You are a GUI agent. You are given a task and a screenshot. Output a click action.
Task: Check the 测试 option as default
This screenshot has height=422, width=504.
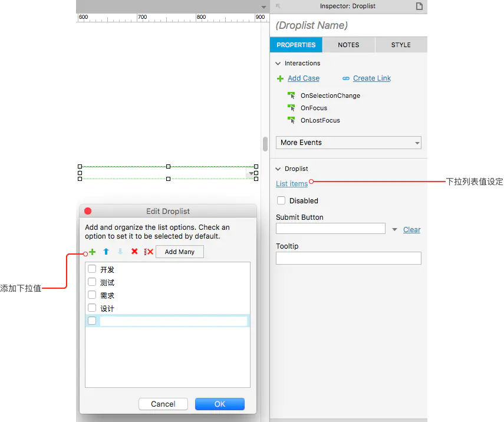point(92,282)
